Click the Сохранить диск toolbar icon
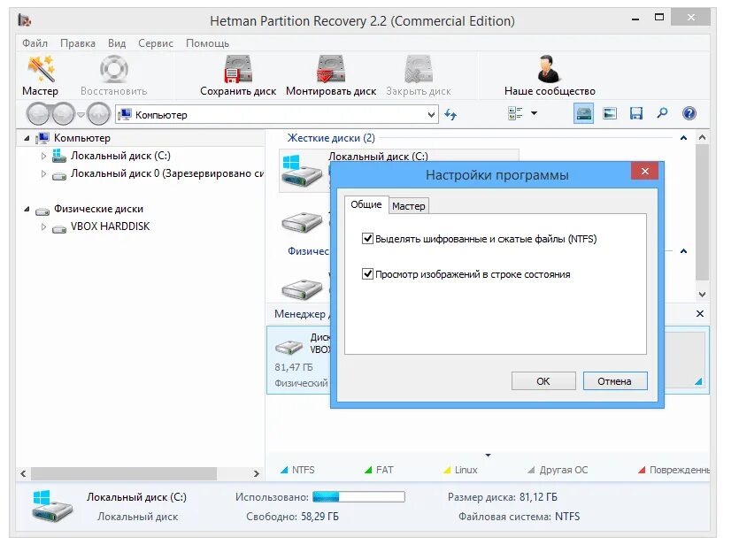The width and height of the screenshot is (739, 560). [x=238, y=69]
